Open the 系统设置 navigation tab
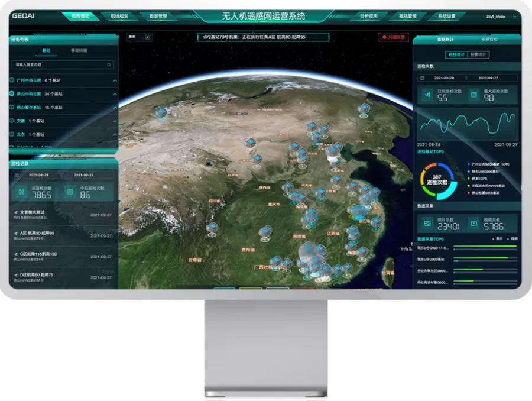532x401 pixels. point(446,16)
